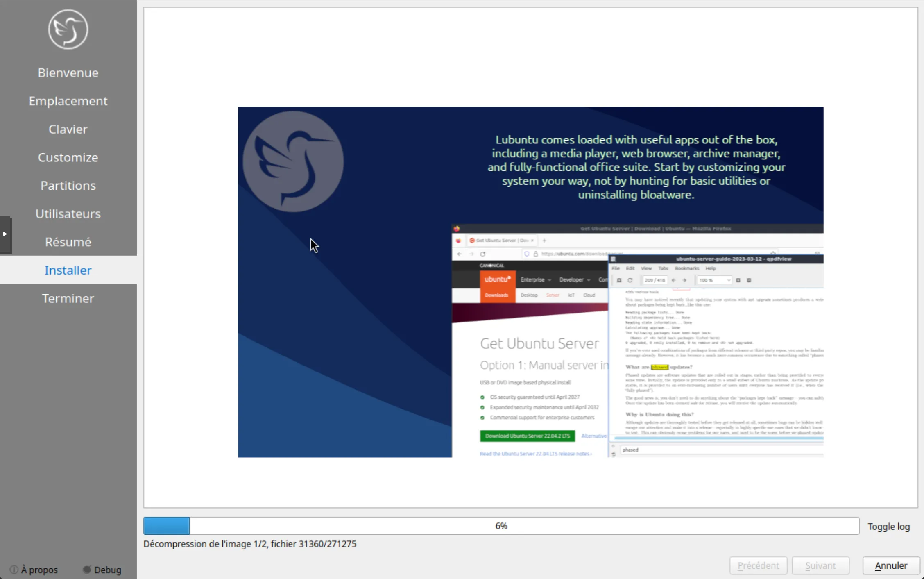Cancel installation with Annuler button

tap(891, 565)
